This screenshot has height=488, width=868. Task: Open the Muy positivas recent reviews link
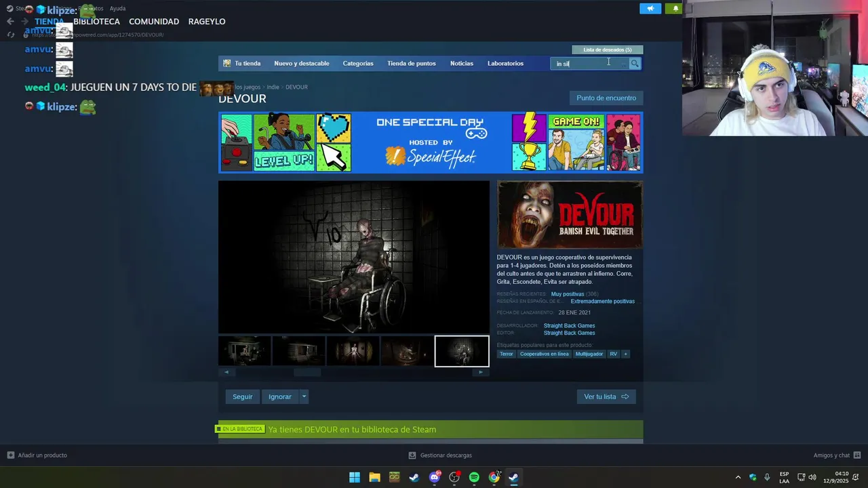(x=568, y=294)
